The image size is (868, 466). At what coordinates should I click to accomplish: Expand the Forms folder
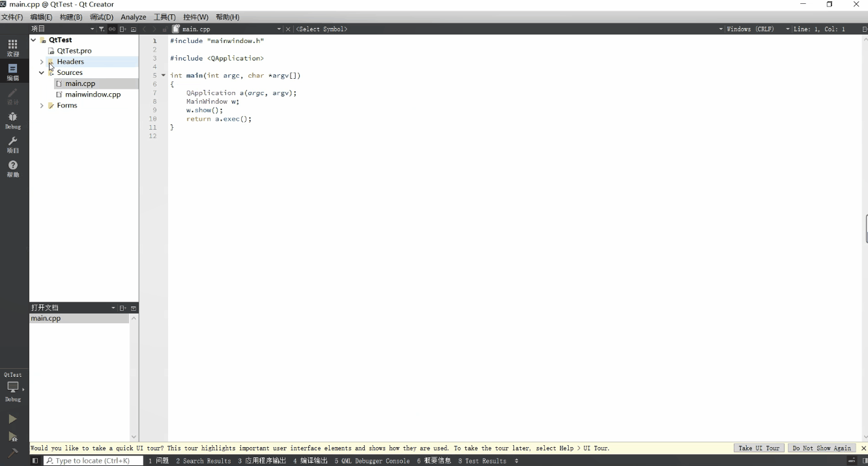pos(42,106)
